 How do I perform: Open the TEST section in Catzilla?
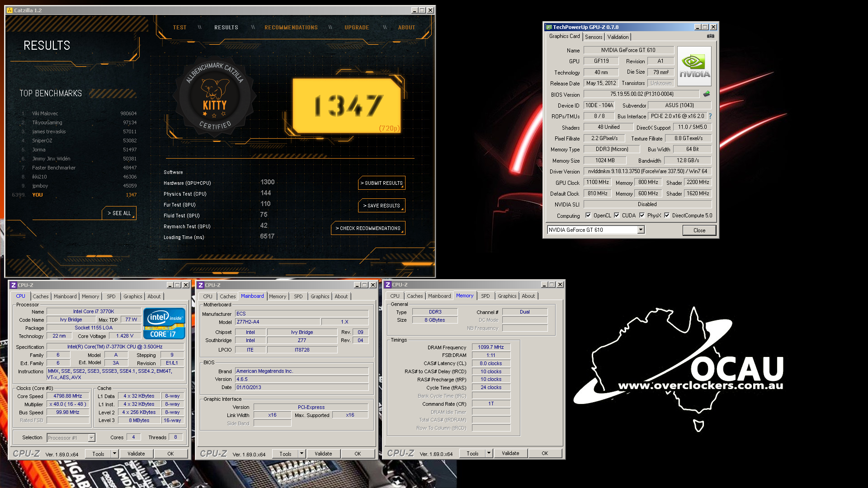[179, 28]
